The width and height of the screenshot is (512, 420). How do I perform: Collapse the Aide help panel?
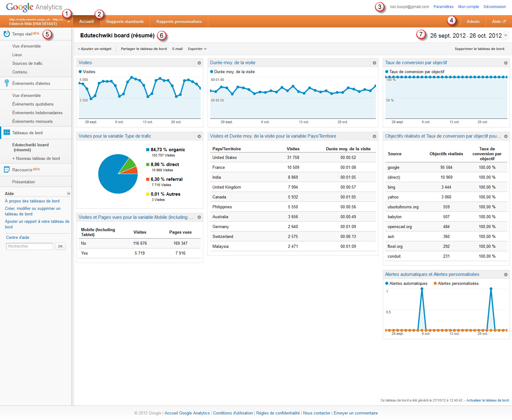68,193
